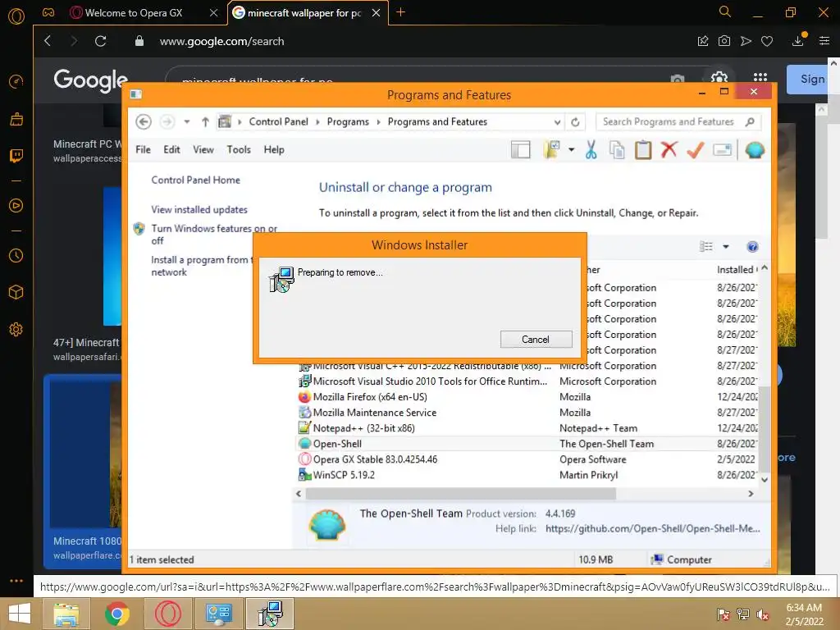
Task: Expand folder options toolbar dropdown arrow
Action: (x=572, y=149)
